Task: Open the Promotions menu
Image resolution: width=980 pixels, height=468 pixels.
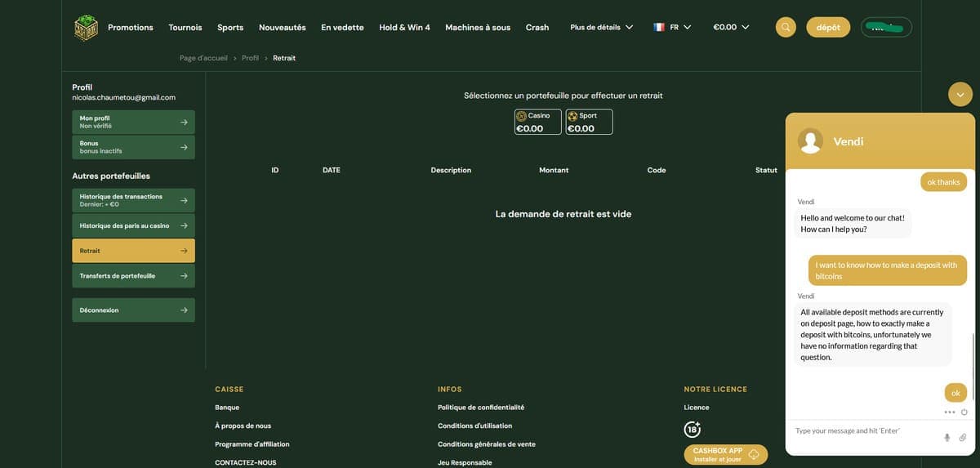Action: click(131, 27)
